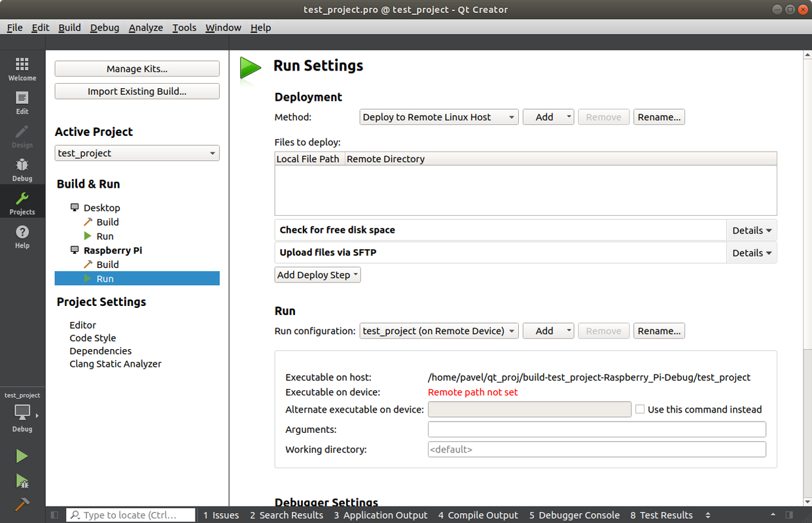Image resolution: width=812 pixels, height=523 pixels.
Task: Click the hammer icon beside Desktop Build
Action: 88,222
